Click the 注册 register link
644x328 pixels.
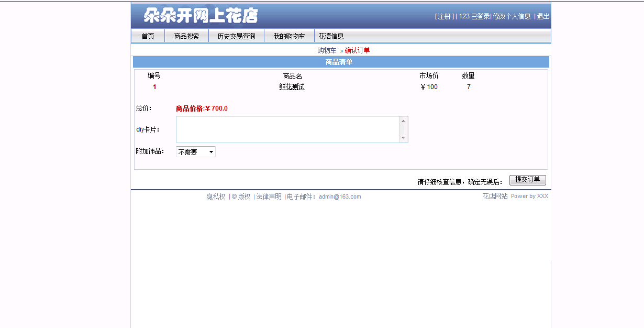(444, 16)
